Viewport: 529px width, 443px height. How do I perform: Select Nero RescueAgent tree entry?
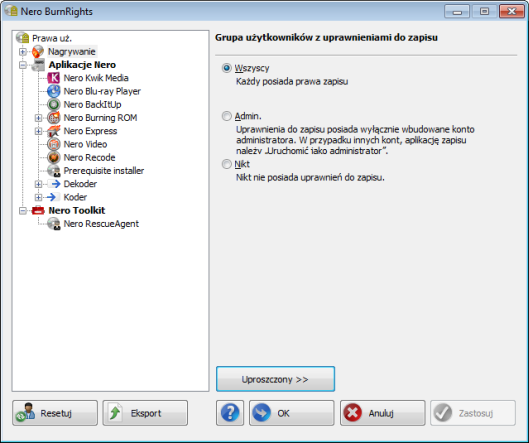(x=101, y=224)
